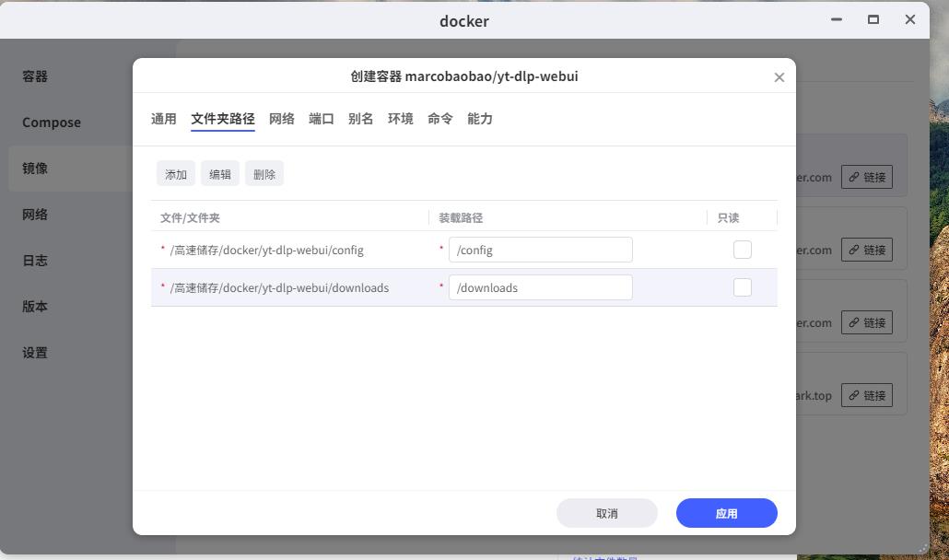The image size is (949, 560).
Task: Click the first 链接 button in image list
Action: [x=867, y=177]
